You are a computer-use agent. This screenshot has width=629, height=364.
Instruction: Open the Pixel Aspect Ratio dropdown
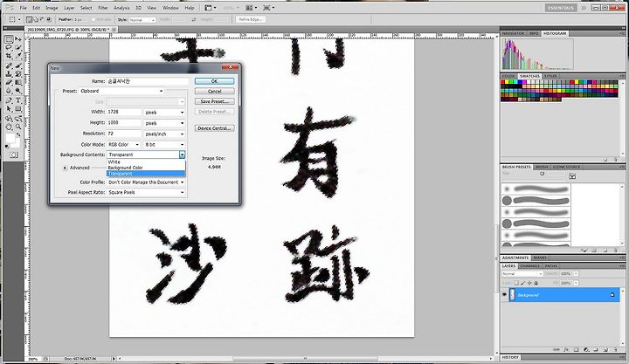[x=146, y=192]
